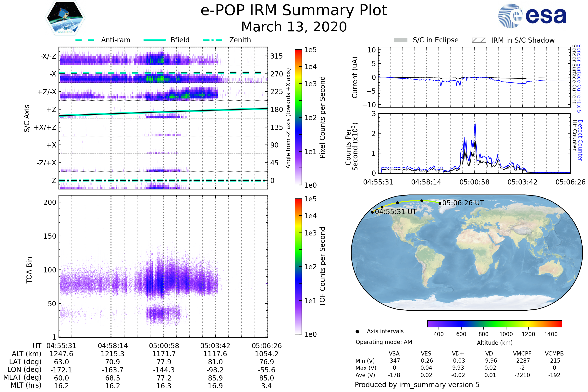Click the VMCPF column header
This screenshot has height=392, width=588.
pyautogui.click(x=522, y=354)
